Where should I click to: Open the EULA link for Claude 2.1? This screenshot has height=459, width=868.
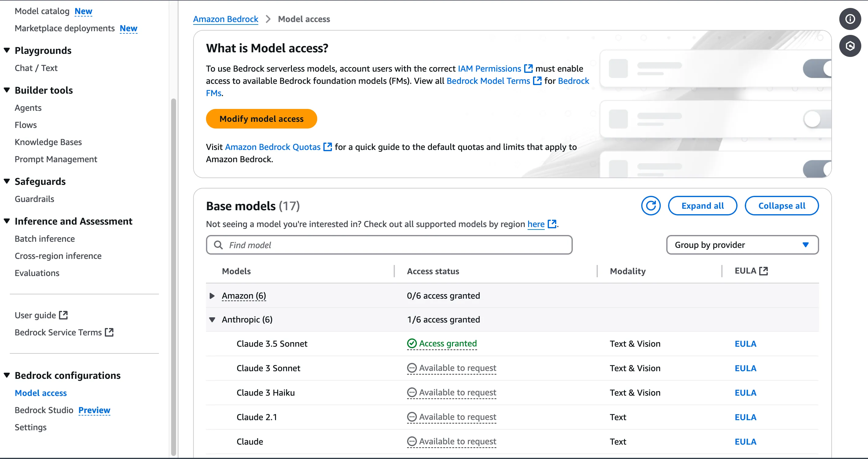pyautogui.click(x=745, y=417)
